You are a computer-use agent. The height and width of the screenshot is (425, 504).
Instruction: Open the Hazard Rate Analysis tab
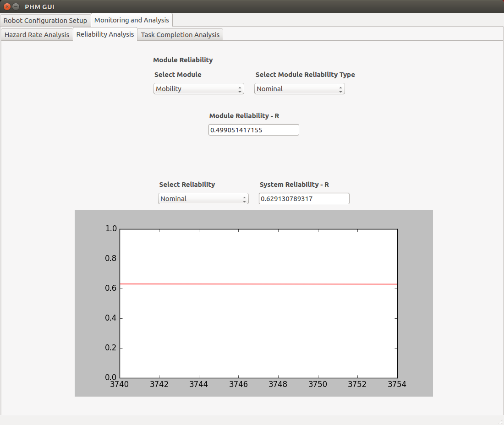37,34
